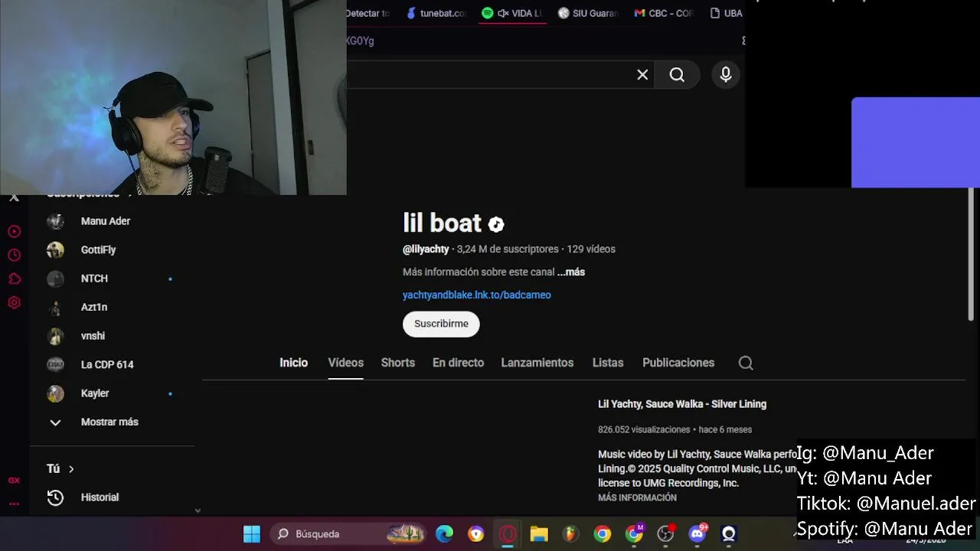Image resolution: width=980 pixels, height=551 pixels.
Task: Open the Opera sidebar extensions cube icon
Action: tap(14, 279)
